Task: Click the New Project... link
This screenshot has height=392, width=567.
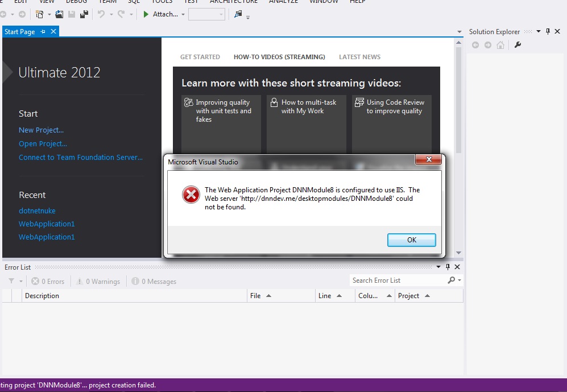Action: coord(41,130)
